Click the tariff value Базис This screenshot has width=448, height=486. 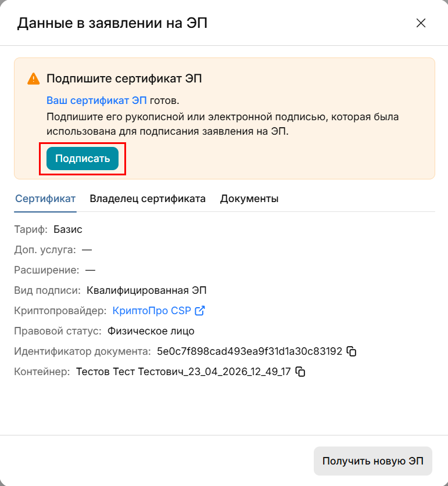pyautogui.click(x=68, y=229)
